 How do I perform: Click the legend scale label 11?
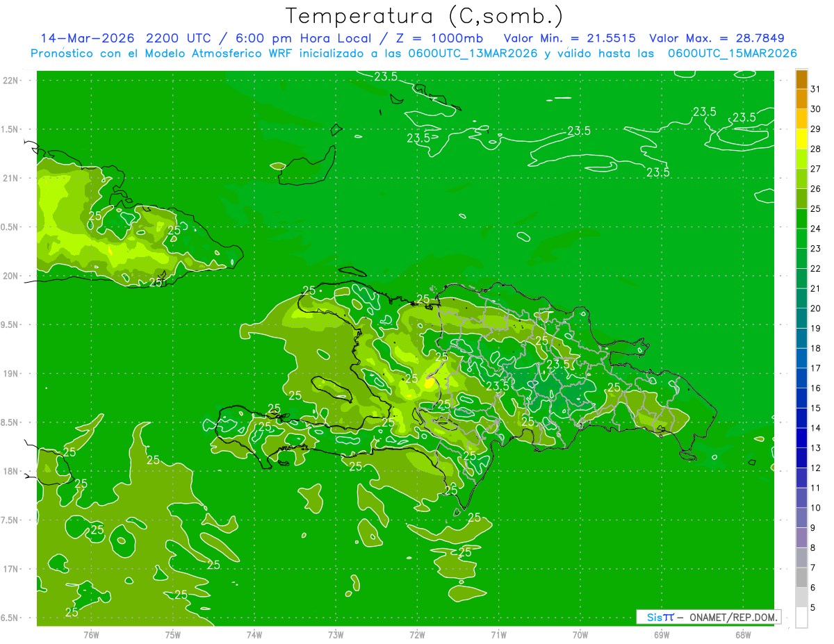[x=816, y=488]
